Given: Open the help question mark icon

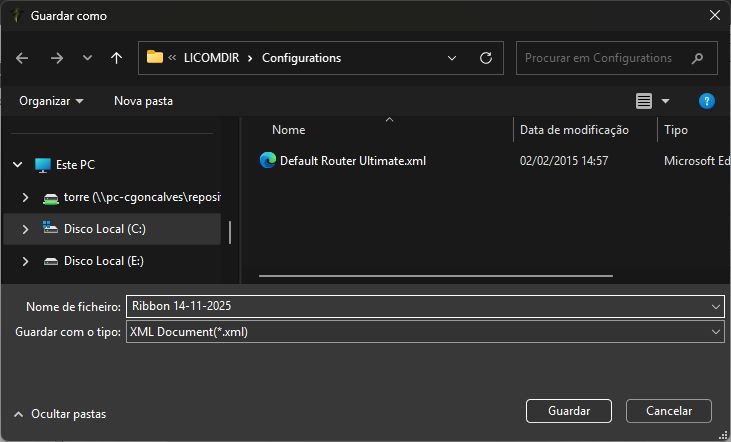Looking at the screenshot, I should click(x=706, y=101).
